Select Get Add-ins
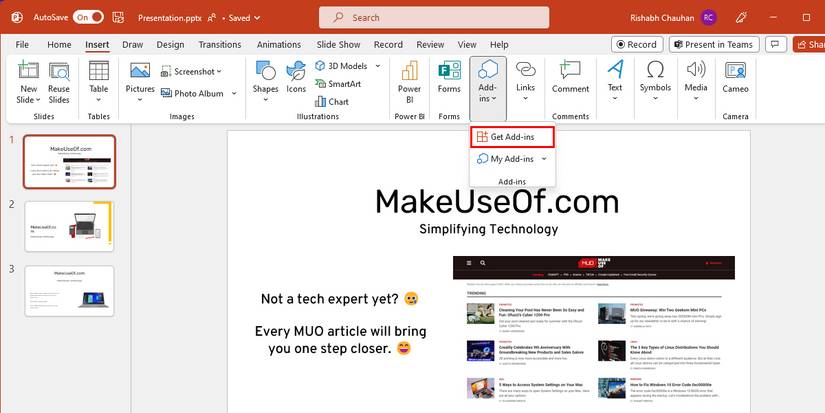Viewport: 825px width, 413px height. tap(512, 137)
